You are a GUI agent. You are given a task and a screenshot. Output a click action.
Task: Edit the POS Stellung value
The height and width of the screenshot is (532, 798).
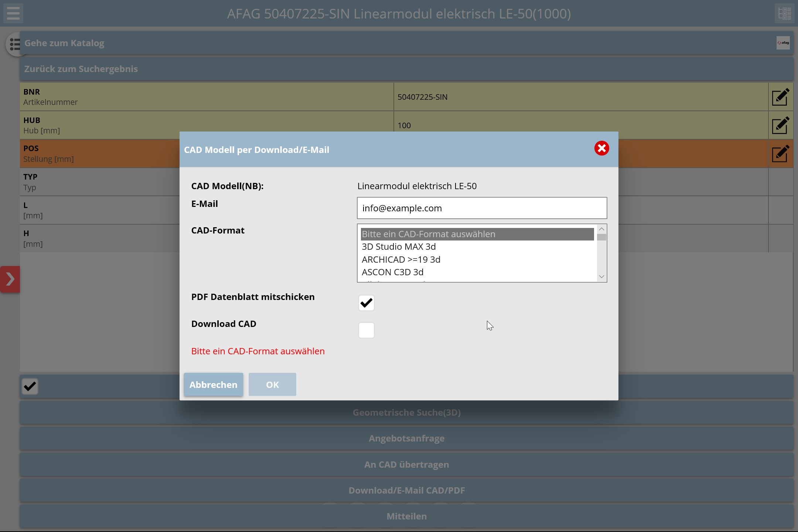click(780, 154)
